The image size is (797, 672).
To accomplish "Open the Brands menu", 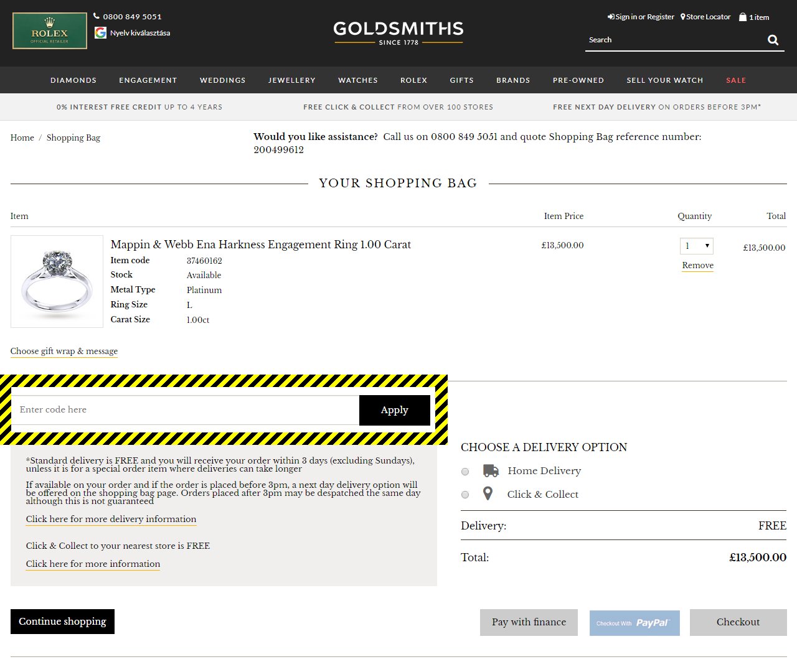I will [x=513, y=80].
